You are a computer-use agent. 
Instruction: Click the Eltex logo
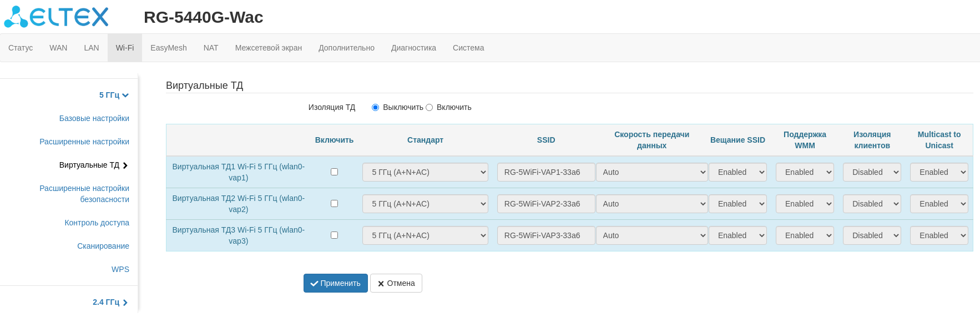coord(56,17)
